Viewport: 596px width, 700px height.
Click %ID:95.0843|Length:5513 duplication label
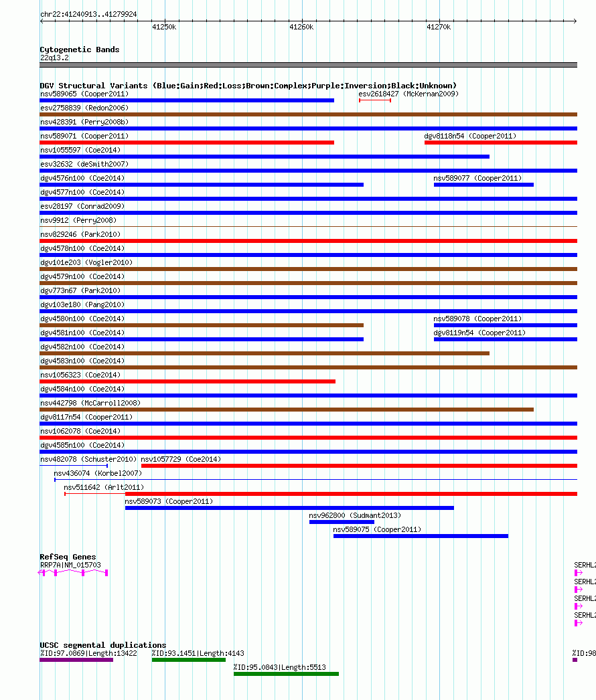280,668
